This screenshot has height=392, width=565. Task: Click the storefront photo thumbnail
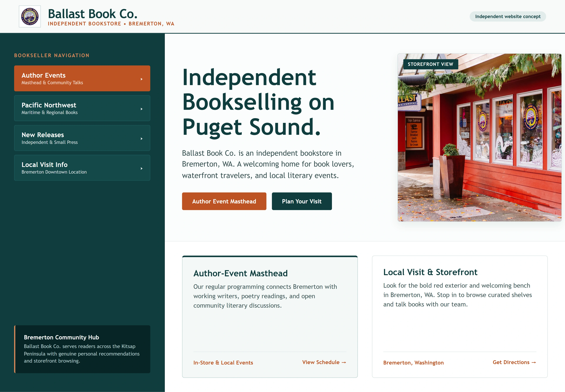(479, 138)
